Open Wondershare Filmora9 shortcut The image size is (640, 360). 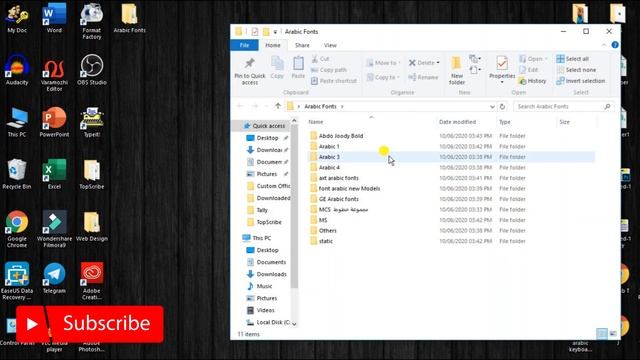54,229
